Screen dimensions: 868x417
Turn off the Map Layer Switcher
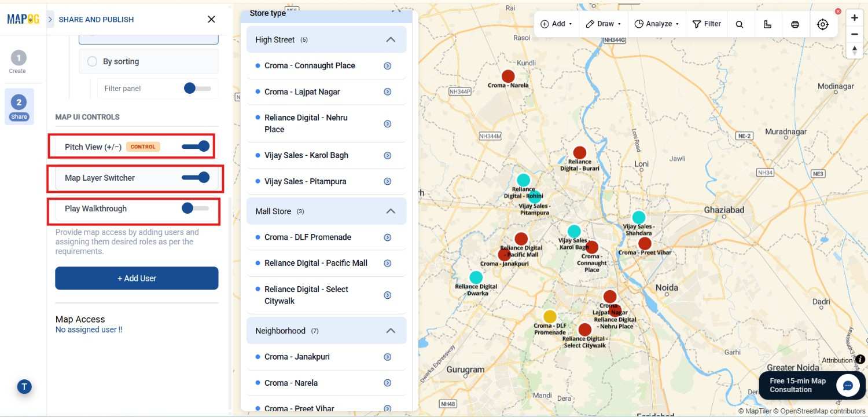click(x=196, y=177)
